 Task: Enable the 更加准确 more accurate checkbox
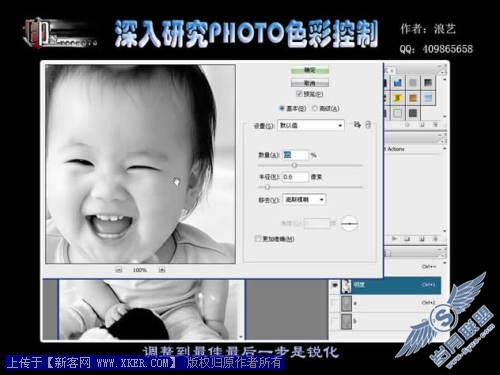click(x=258, y=239)
